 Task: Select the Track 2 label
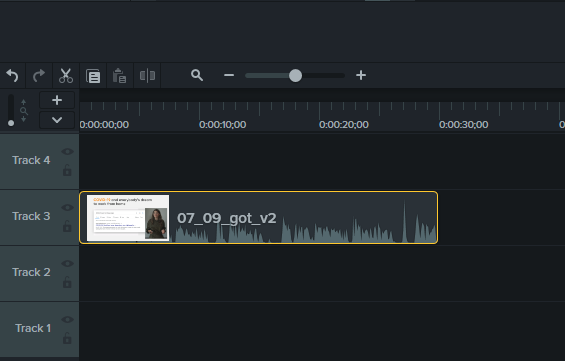pos(31,272)
